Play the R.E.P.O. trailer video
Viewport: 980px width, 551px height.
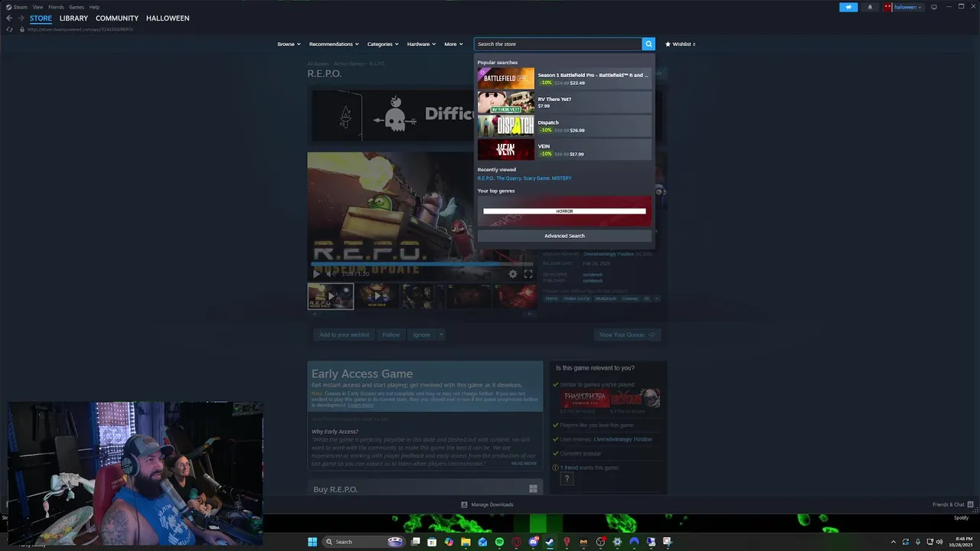click(x=317, y=273)
